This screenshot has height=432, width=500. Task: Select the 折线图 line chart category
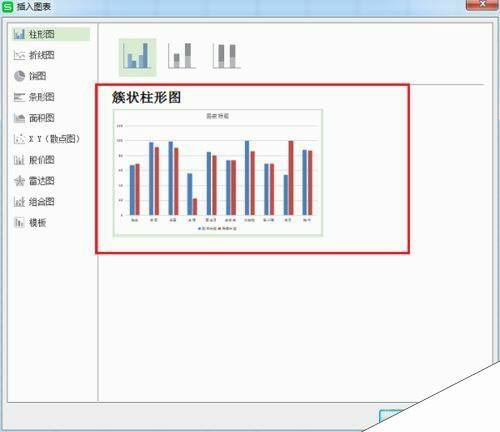[x=34, y=55]
